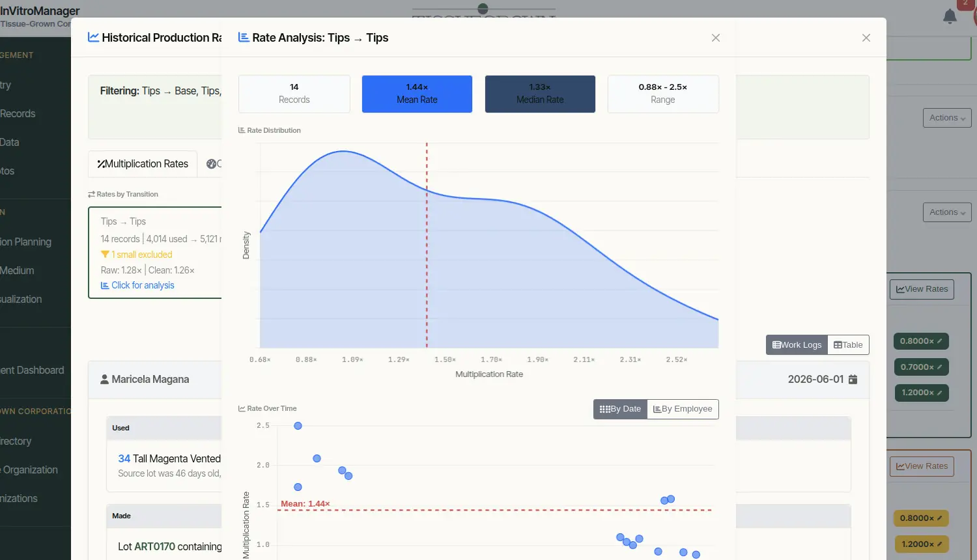
Task: Edit the yellow 0.8000x rate badge
Action: point(921,518)
